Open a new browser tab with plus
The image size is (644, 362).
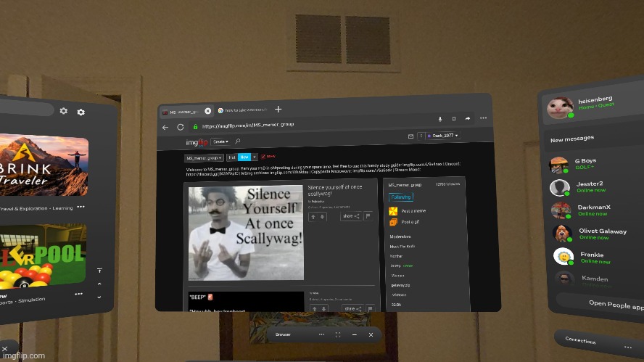pos(278,109)
